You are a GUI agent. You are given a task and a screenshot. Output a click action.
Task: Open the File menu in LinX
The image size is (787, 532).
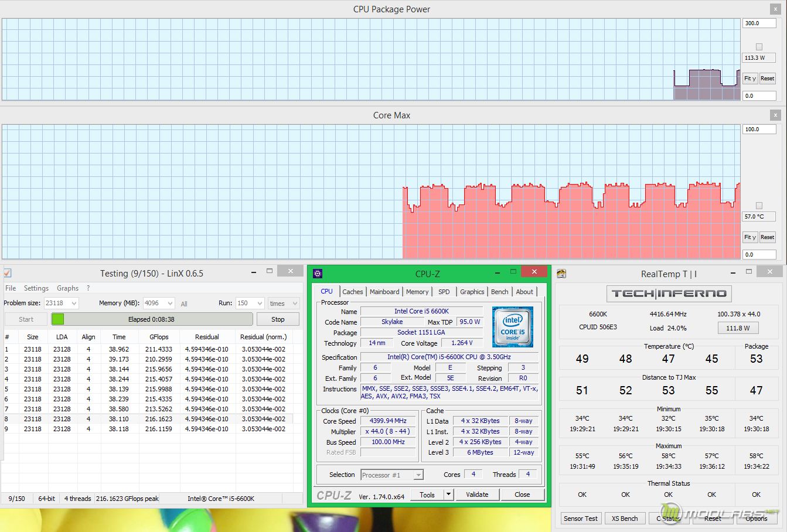[x=11, y=288]
